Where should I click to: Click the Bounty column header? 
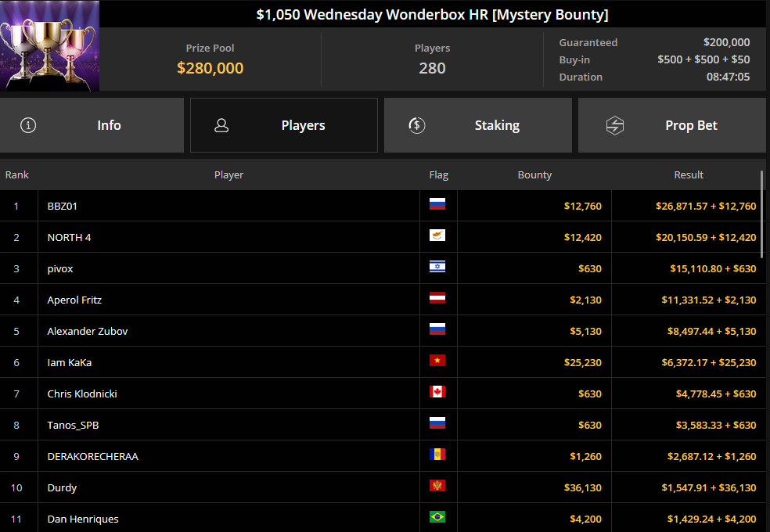pos(534,174)
